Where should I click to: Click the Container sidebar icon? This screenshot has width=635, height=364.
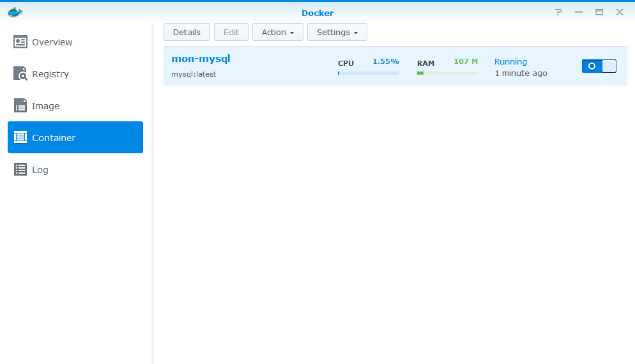20,137
